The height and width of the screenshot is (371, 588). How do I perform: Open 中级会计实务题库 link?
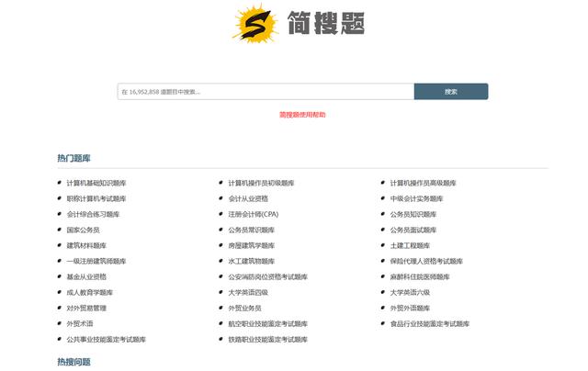coord(416,198)
